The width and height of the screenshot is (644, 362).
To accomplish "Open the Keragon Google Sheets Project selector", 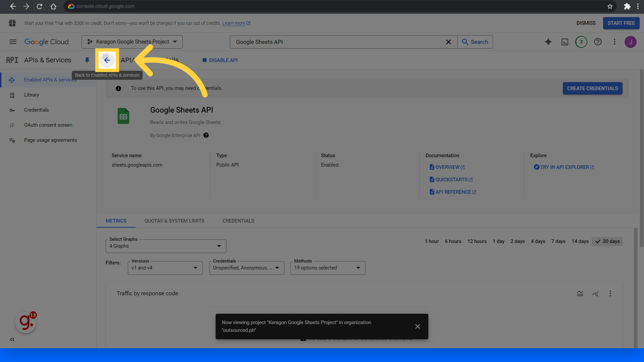I will click(132, 42).
